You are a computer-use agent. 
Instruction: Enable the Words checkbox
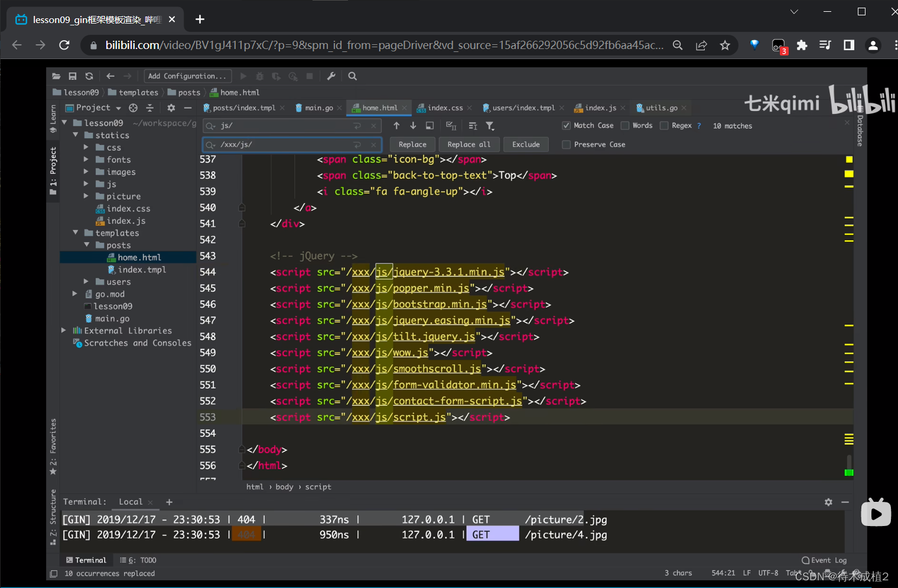click(624, 126)
